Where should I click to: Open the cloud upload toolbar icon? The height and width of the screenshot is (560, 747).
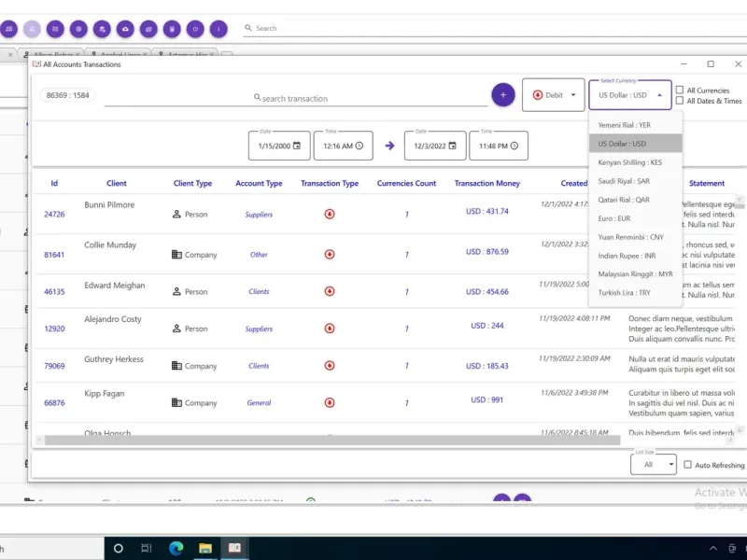tap(126, 29)
